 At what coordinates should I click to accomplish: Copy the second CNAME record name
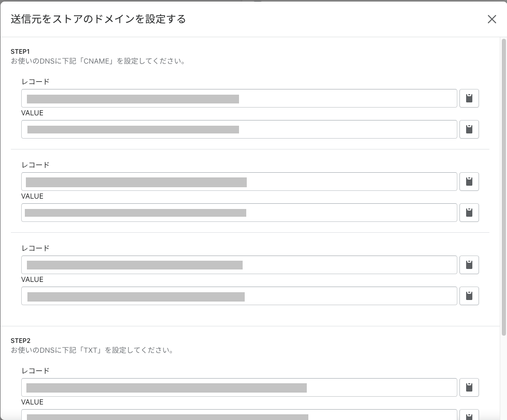point(469,182)
